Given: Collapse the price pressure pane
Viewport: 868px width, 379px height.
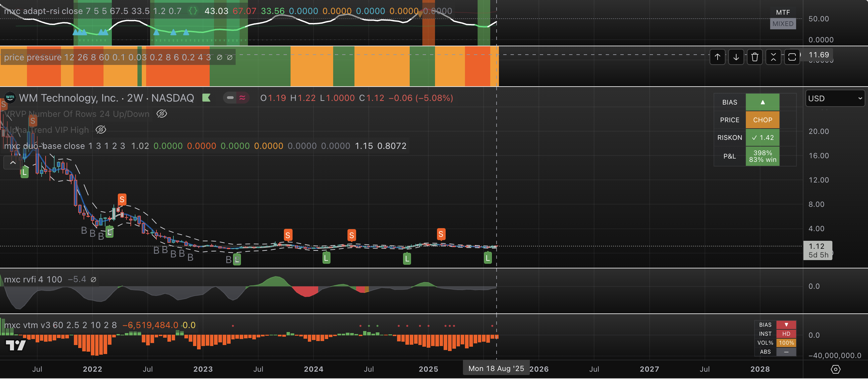Looking at the screenshot, I should 773,57.
